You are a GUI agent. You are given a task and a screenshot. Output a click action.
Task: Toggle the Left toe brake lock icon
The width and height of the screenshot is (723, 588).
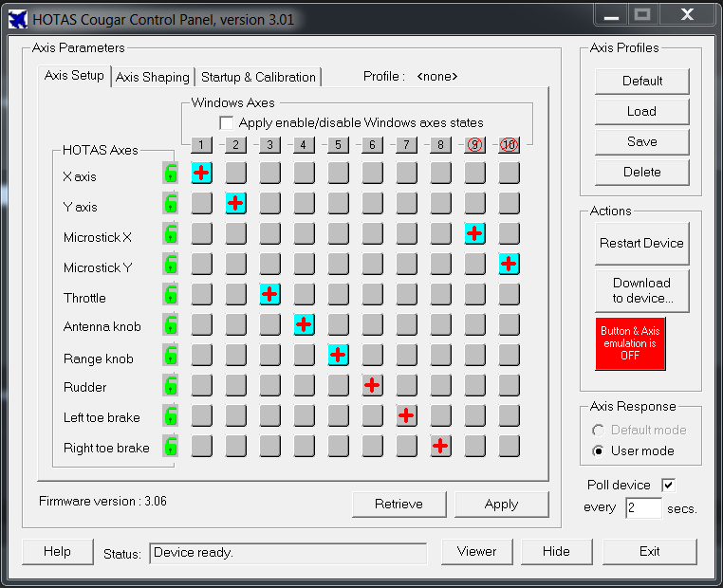170,416
